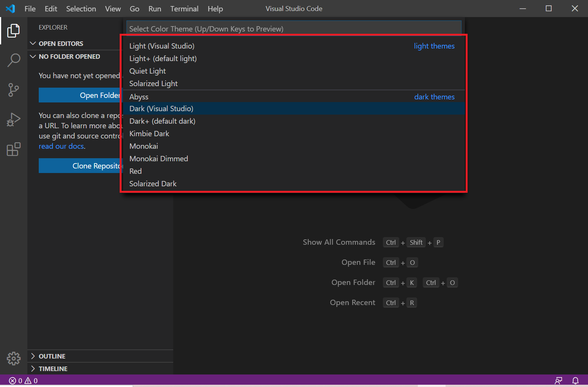The height and width of the screenshot is (387, 588).
Task: Maximize the Visual Studio Code window
Action: pos(548,8)
